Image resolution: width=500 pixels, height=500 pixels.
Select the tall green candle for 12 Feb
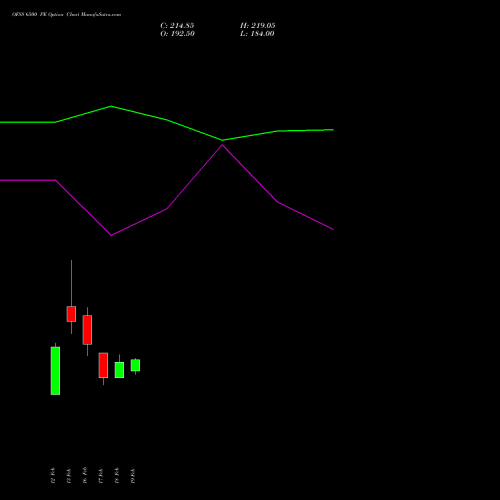click(x=55, y=371)
